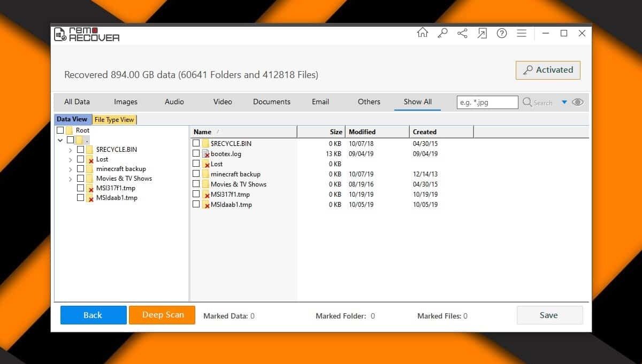This screenshot has width=642, height=364.
Task: Click the activation key icon
Action: [x=442, y=33]
